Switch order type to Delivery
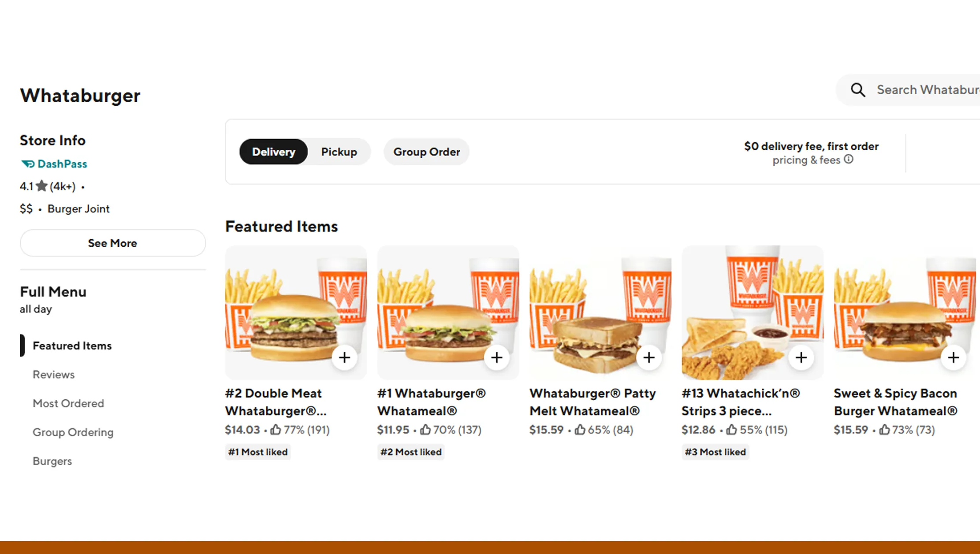Screen dimensions: 980x554 273,152
